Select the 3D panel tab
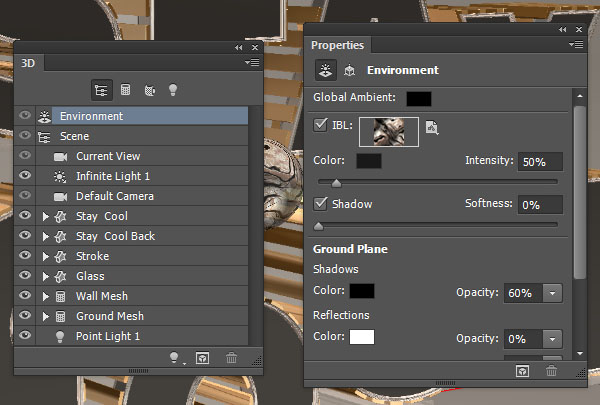This screenshot has height=405, width=600. click(x=28, y=63)
